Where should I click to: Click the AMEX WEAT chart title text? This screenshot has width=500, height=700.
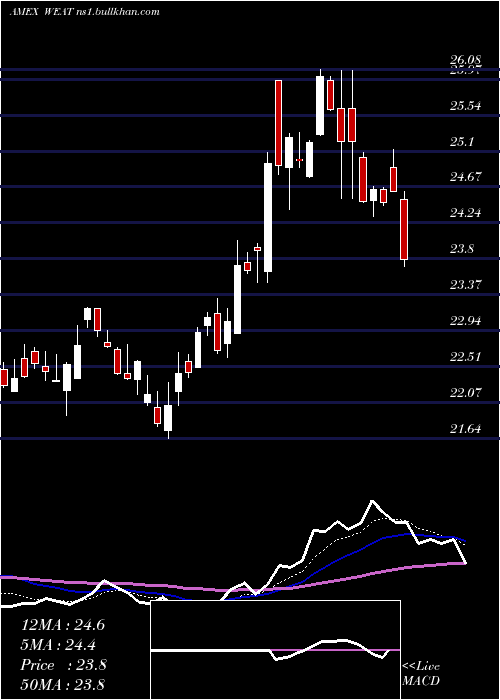pos(84,12)
